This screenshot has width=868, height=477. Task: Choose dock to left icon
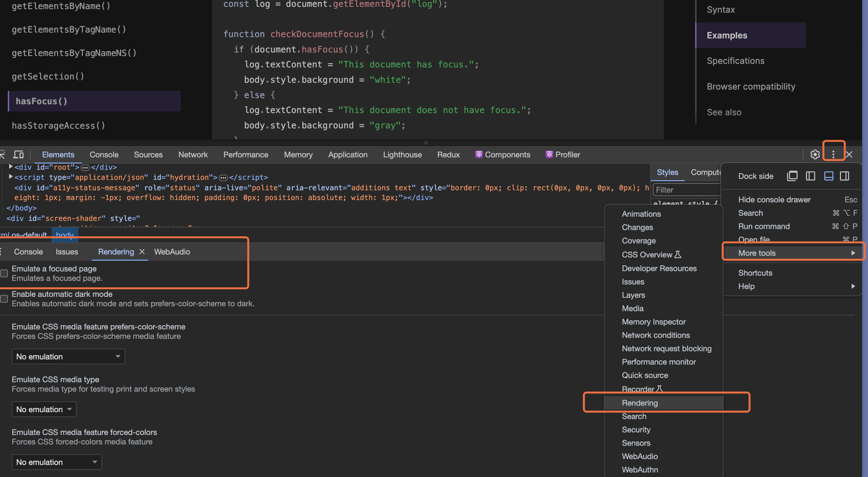(810, 176)
